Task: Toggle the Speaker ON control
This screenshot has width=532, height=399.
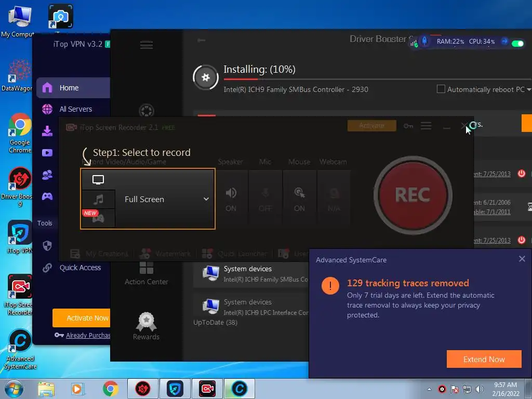Action: [231, 199]
